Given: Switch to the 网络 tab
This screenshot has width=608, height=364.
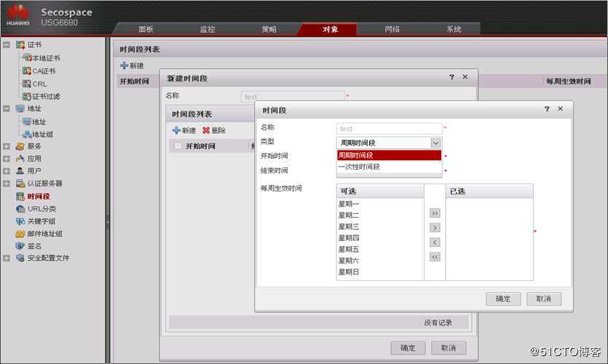Looking at the screenshot, I should [x=392, y=29].
